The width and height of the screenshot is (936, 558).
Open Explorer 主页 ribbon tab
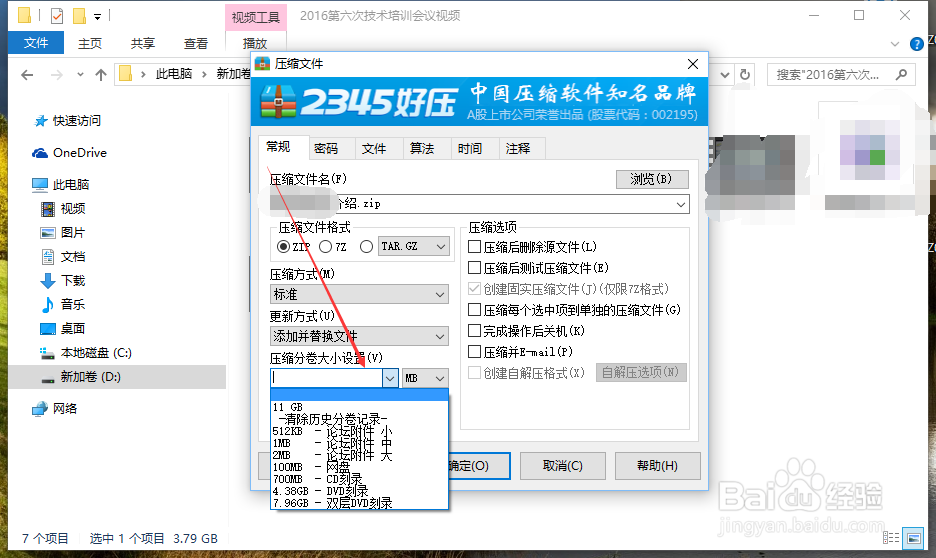pyautogui.click(x=90, y=44)
